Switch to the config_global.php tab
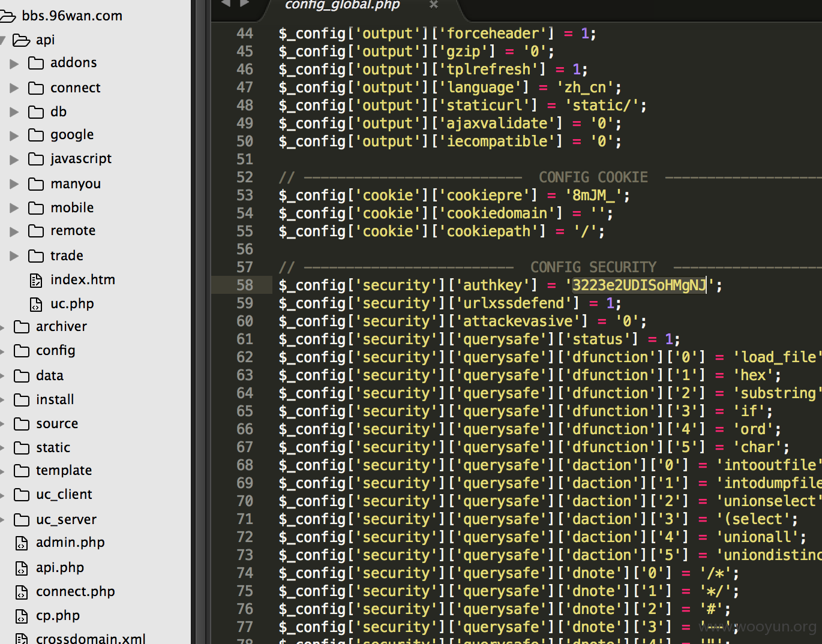The width and height of the screenshot is (822, 644). 342,5
